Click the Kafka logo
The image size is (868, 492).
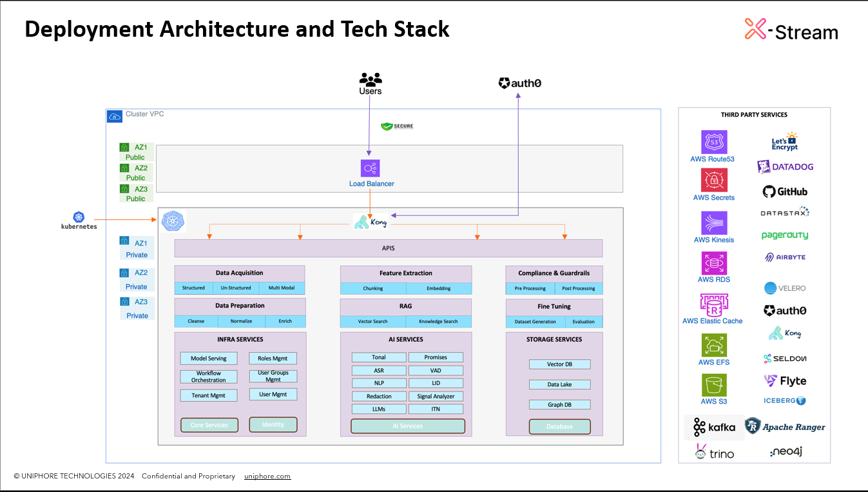(x=714, y=427)
